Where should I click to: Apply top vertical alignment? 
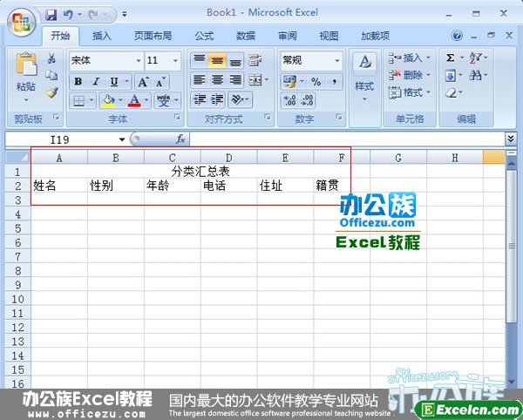[x=199, y=60]
